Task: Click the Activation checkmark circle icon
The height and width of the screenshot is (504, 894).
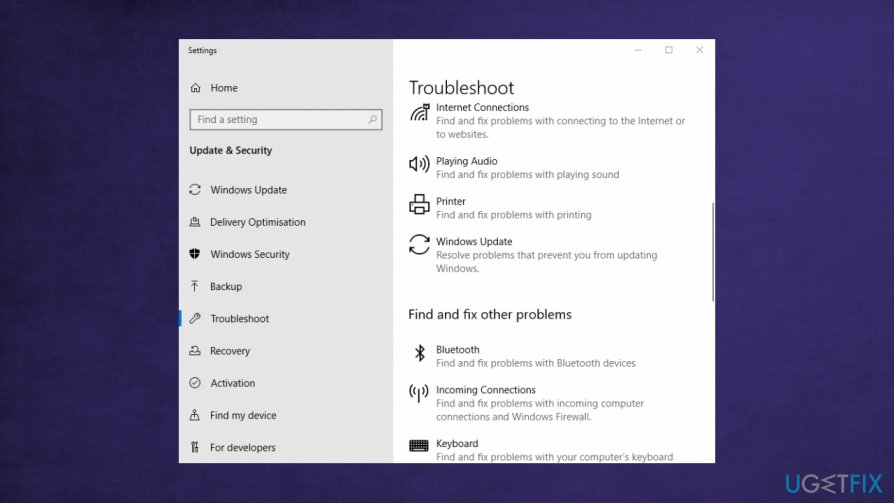Action: pyautogui.click(x=195, y=383)
